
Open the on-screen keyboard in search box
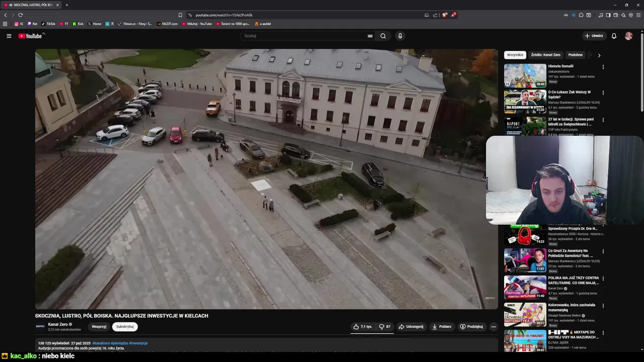point(370,36)
